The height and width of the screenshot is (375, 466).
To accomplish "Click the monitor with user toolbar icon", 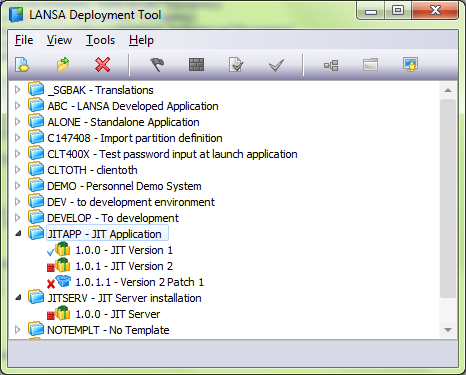I will [410, 65].
